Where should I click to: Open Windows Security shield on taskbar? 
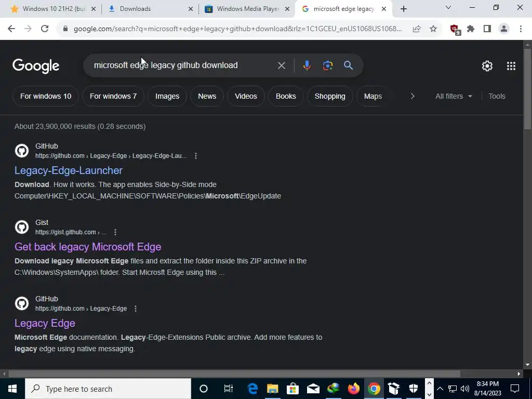(414, 389)
